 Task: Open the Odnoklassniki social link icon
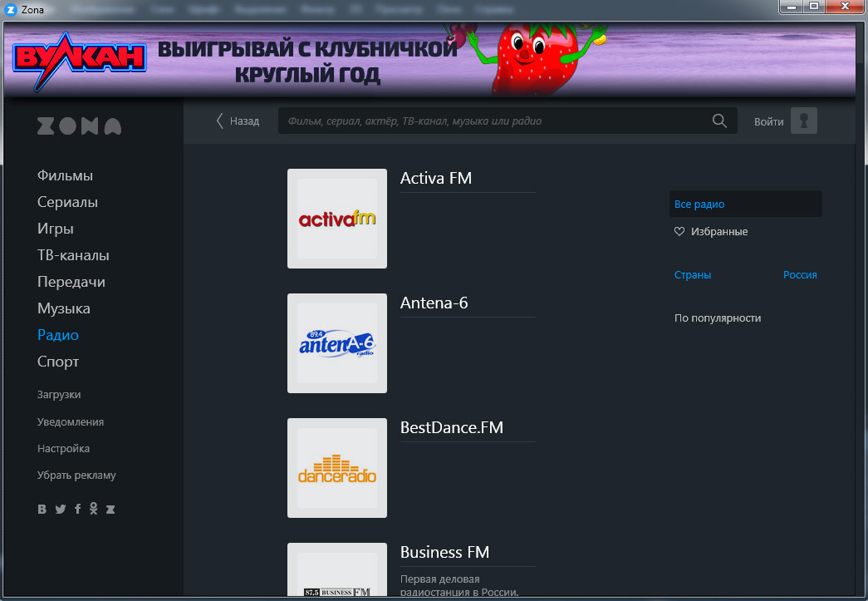[x=94, y=509]
